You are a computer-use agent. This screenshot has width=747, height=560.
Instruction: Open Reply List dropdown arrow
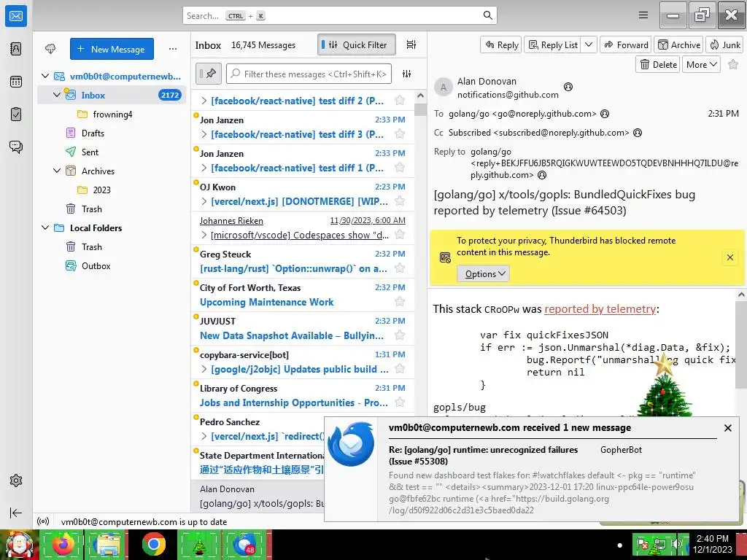(x=589, y=44)
